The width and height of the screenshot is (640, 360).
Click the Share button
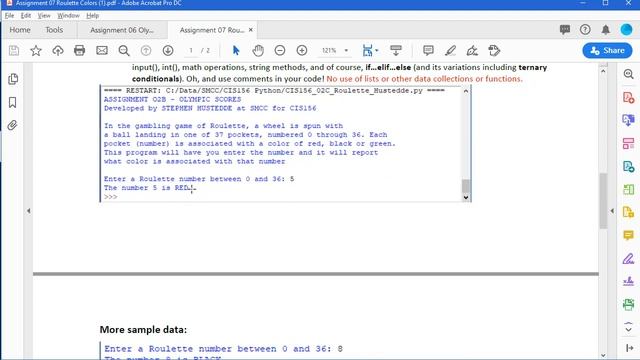[607, 51]
